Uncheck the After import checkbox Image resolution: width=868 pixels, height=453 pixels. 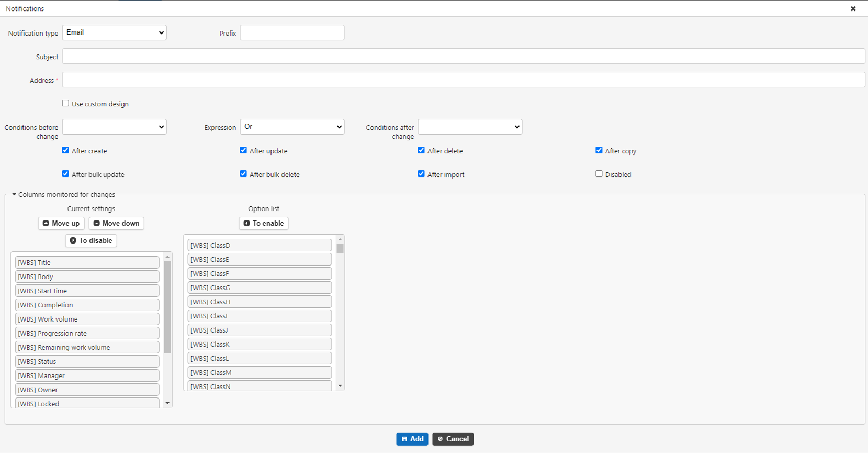(421, 174)
